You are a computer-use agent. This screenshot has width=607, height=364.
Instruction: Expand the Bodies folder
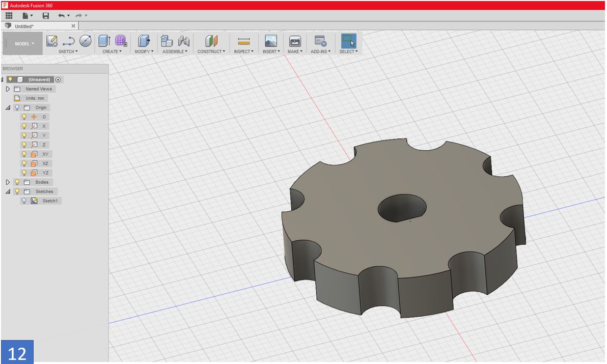point(8,182)
